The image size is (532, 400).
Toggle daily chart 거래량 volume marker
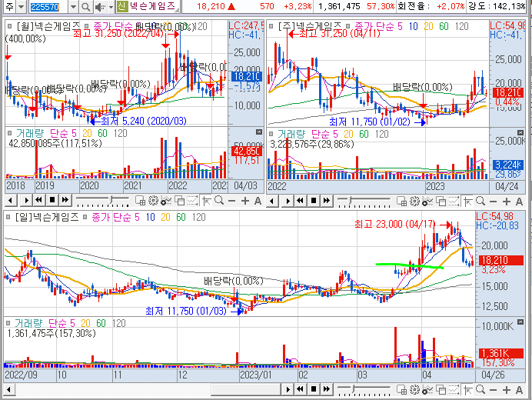(8, 323)
